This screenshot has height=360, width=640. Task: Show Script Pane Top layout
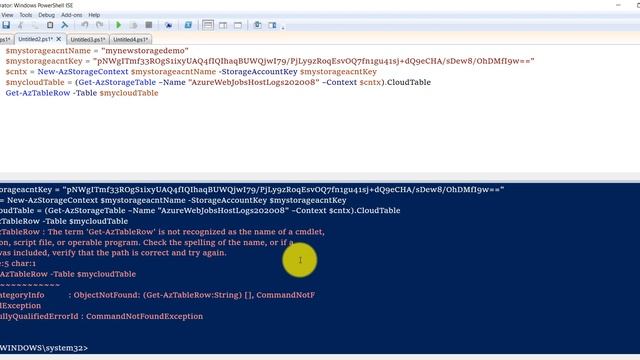click(208, 25)
